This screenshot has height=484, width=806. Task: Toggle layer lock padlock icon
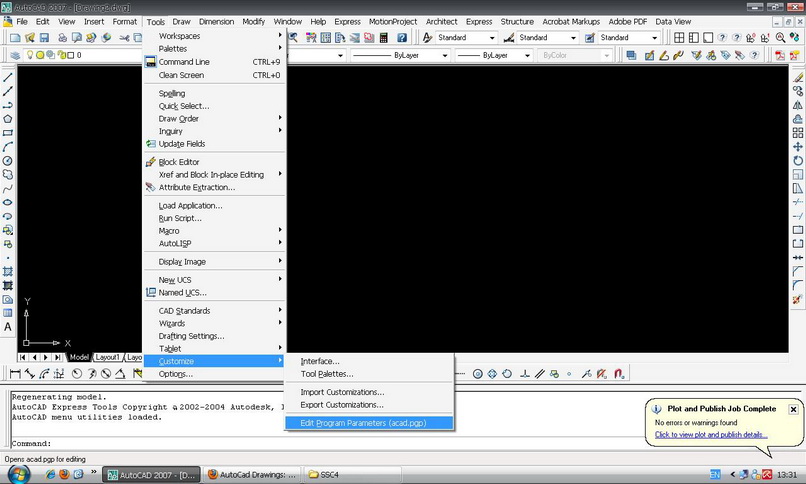click(x=61, y=55)
